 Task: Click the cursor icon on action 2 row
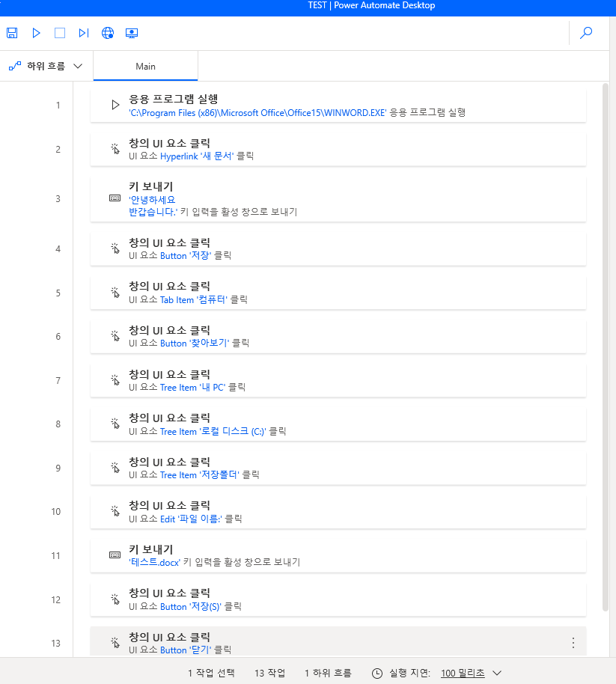(x=115, y=149)
